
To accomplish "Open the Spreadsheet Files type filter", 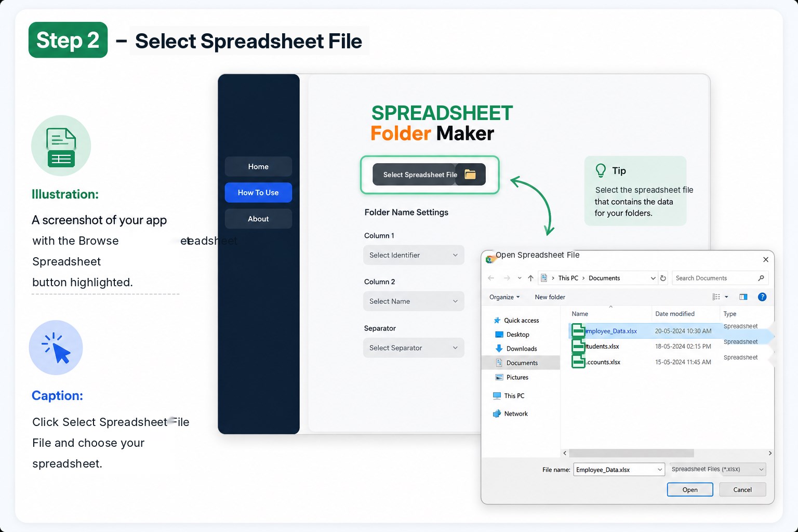I will click(x=717, y=469).
